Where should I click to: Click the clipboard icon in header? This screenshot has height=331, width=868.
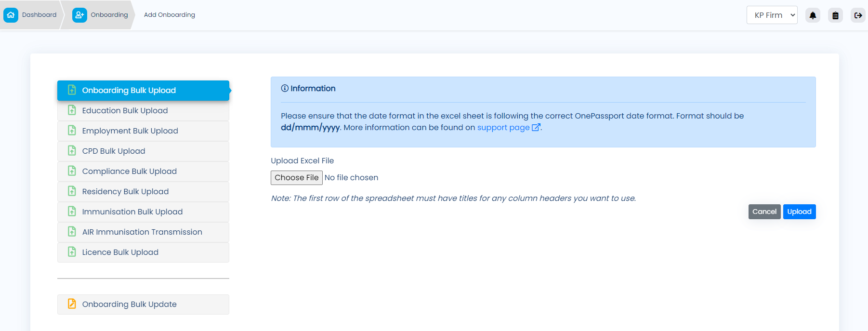pos(835,15)
